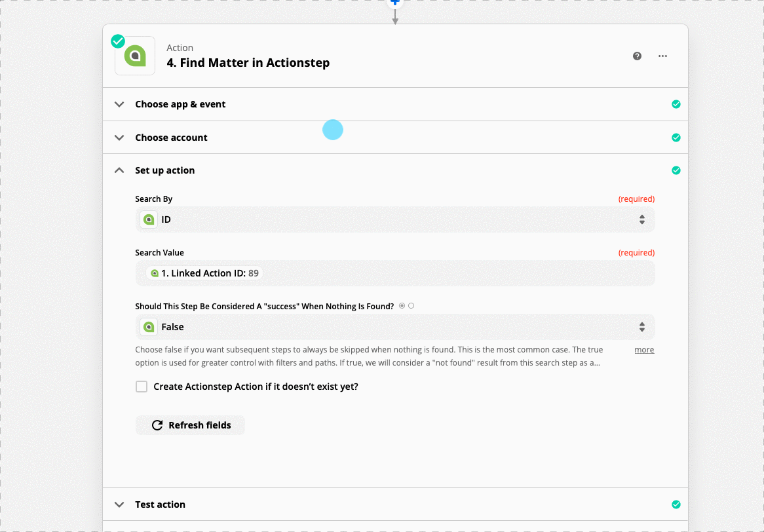Open the Search By dropdown showing ID

coord(395,219)
